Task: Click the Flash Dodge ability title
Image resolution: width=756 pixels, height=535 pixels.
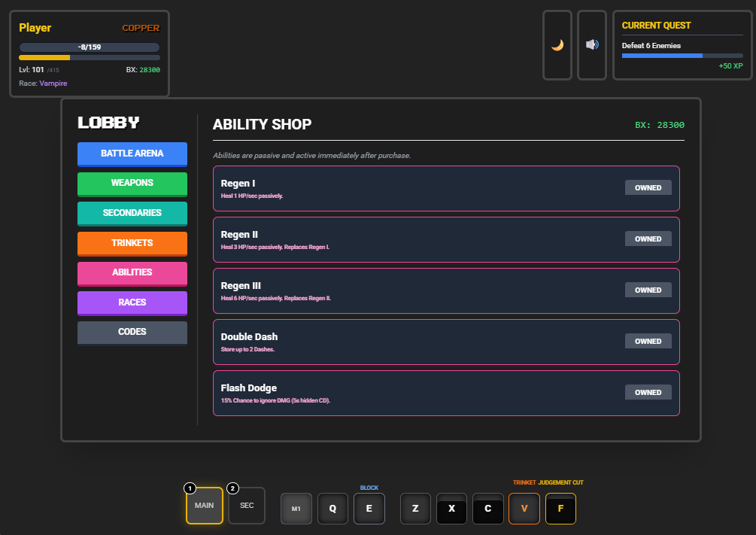Action: click(x=249, y=388)
